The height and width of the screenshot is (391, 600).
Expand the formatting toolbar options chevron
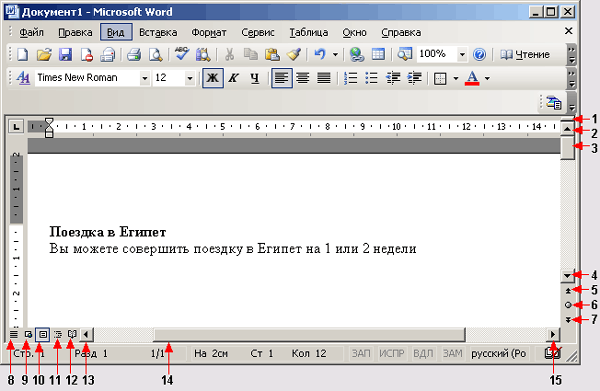tap(572, 78)
